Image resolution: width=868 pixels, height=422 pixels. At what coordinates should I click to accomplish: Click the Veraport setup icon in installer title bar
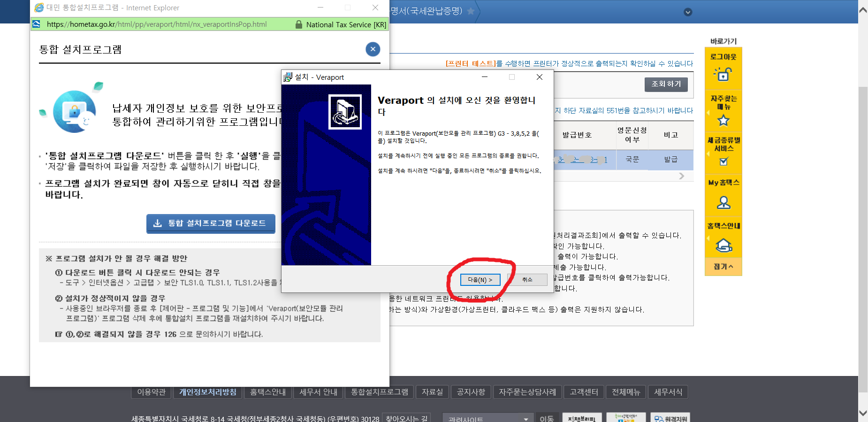click(288, 77)
